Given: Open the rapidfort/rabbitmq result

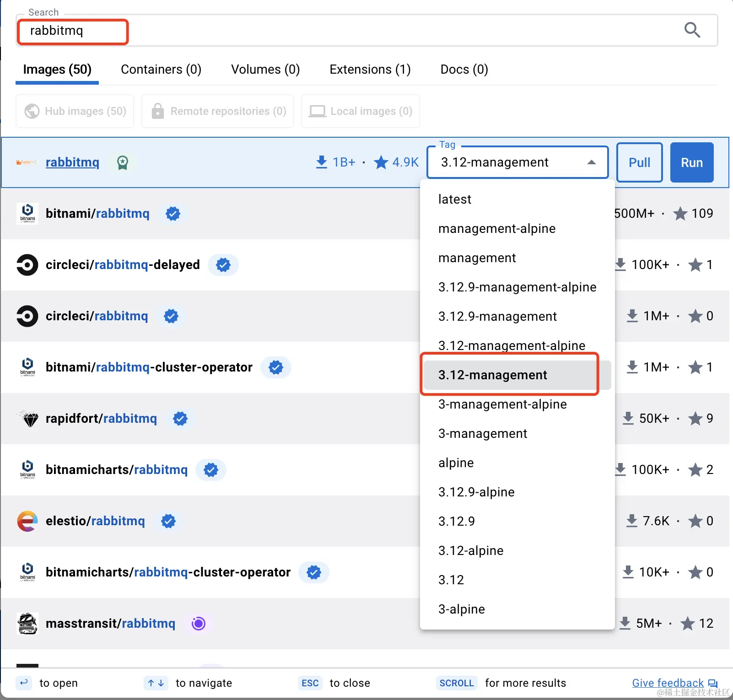Looking at the screenshot, I should (x=101, y=419).
